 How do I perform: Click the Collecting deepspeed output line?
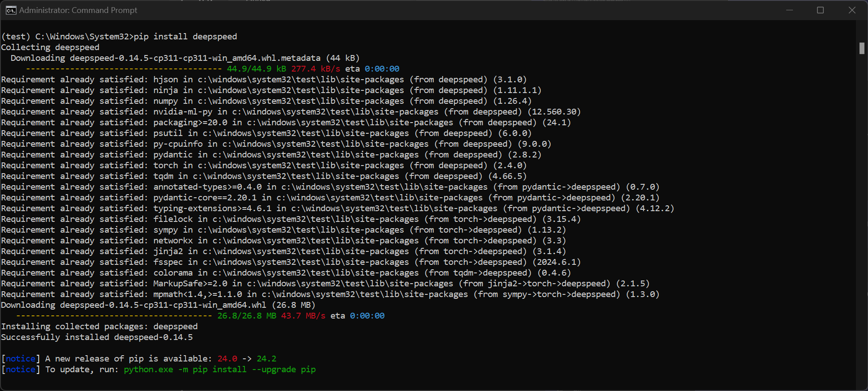click(50, 47)
